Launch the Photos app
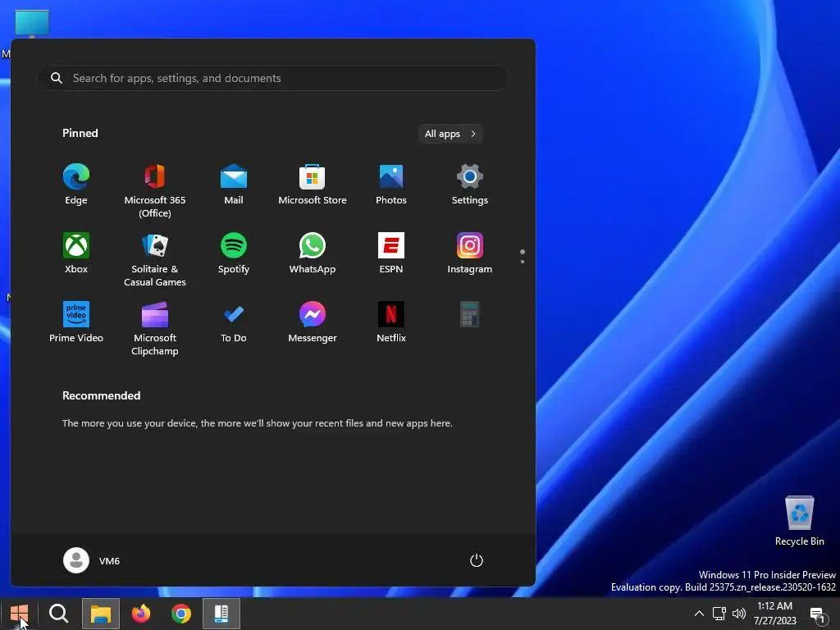Screen dimensions: 840x630 point(391,185)
